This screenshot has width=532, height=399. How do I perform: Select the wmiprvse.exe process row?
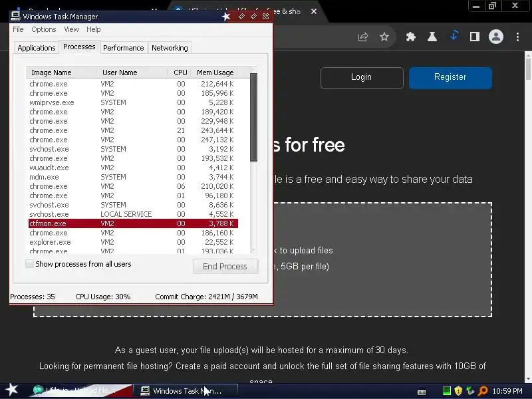pyautogui.click(x=133, y=102)
